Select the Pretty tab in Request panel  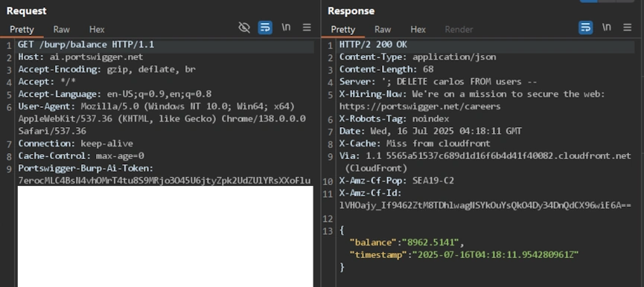[x=22, y=30]
